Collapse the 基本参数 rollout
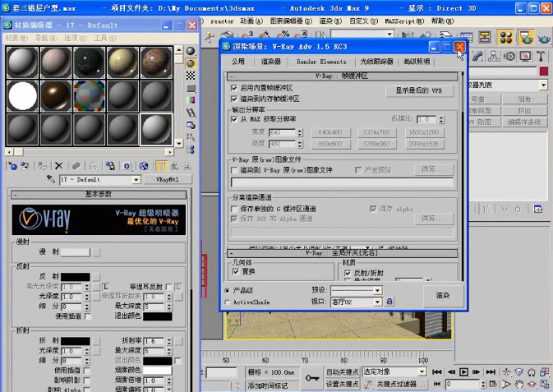Image resolution: width=553 pixels, height=392 pixels. [x=99, y=194]
